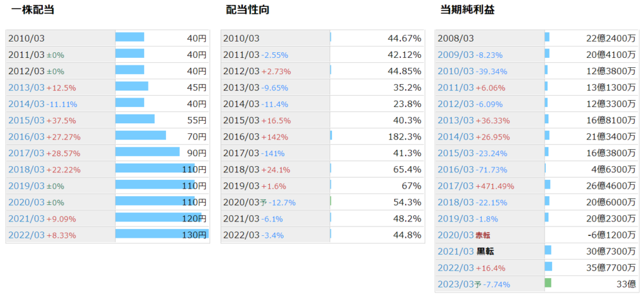Image resolution: width=644 pixels, height=295 pixels.
Task: Click the 67% payout ratio value
Action: click(x=411, y=186)
